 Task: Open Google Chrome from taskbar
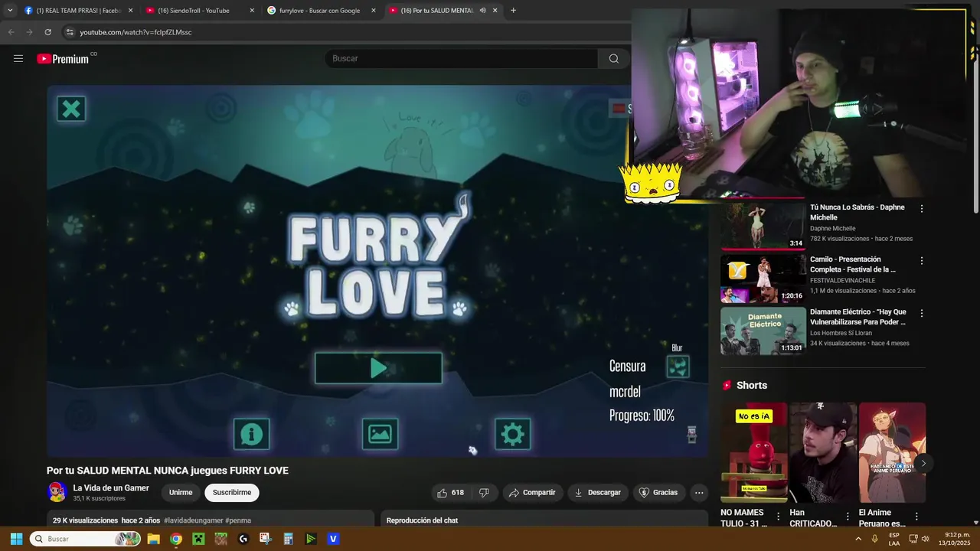click(x=176, y=539)
